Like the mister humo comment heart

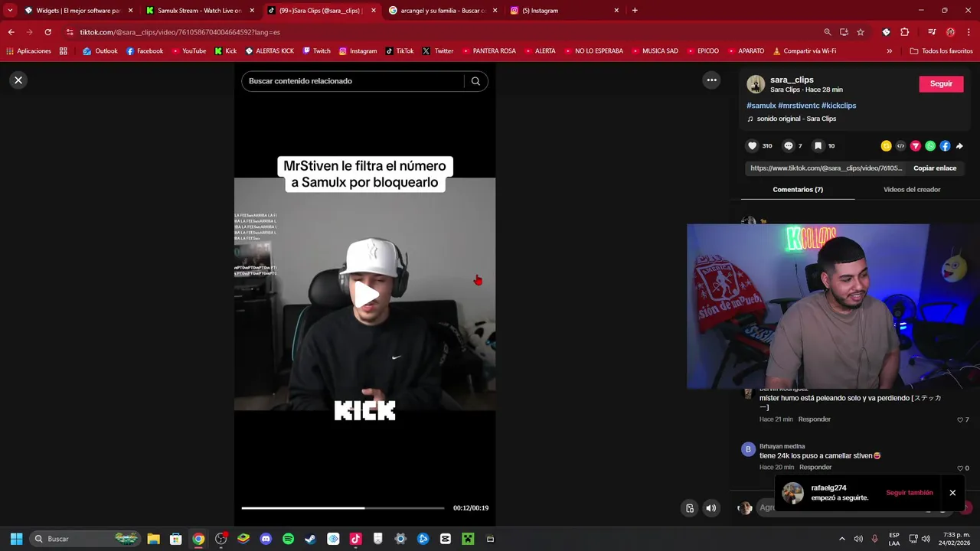(960, 419)
